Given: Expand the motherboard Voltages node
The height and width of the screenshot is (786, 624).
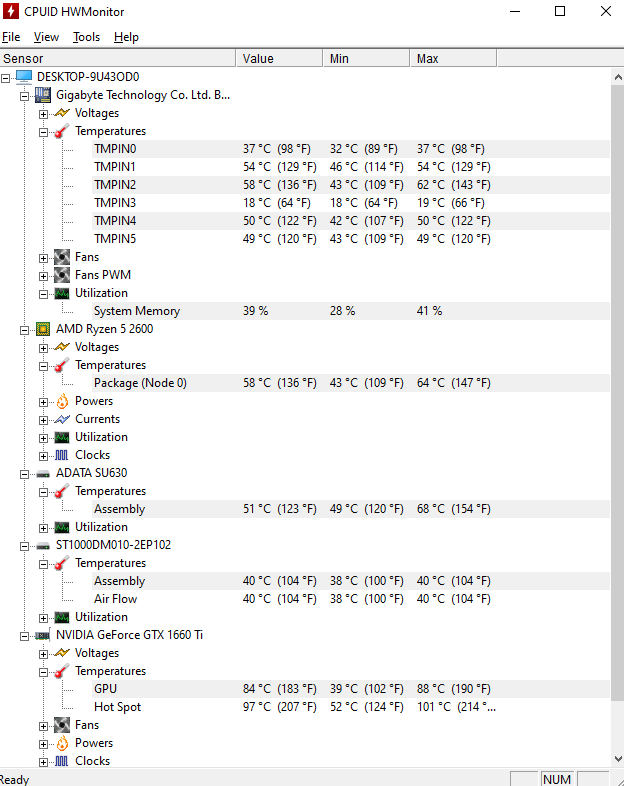Looking at the screenshot, I should click(x=44, y=113).
